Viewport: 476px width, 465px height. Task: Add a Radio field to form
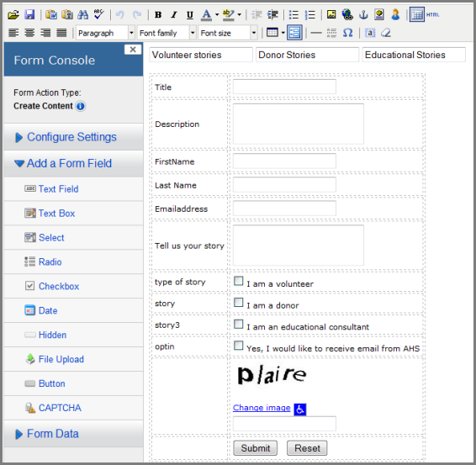click(73, 262)
